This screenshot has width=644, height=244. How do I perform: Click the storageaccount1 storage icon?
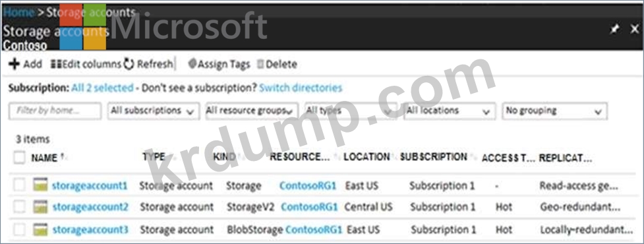40,185
